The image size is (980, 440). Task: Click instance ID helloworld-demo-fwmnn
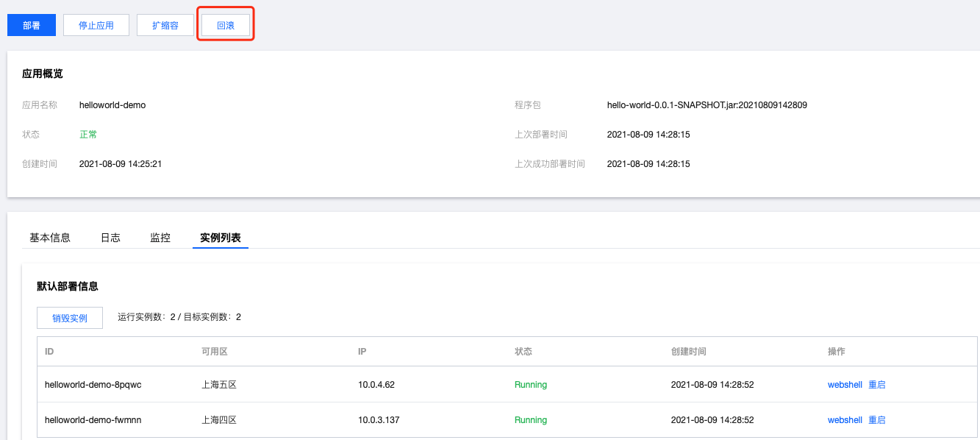tap(93, 420)
